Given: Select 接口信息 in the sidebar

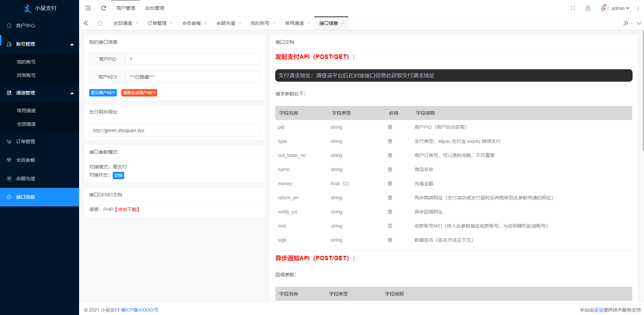Looking at the screenshot, I should coord(39,197).
